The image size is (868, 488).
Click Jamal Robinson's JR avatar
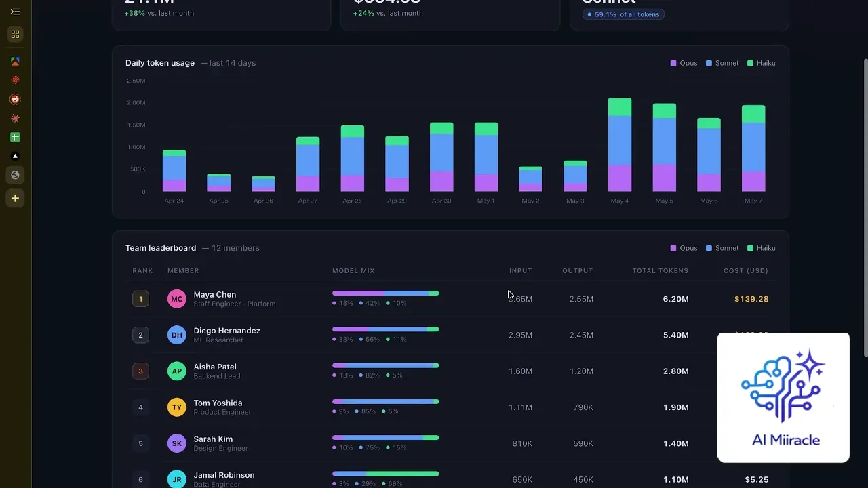click(177, 479)
